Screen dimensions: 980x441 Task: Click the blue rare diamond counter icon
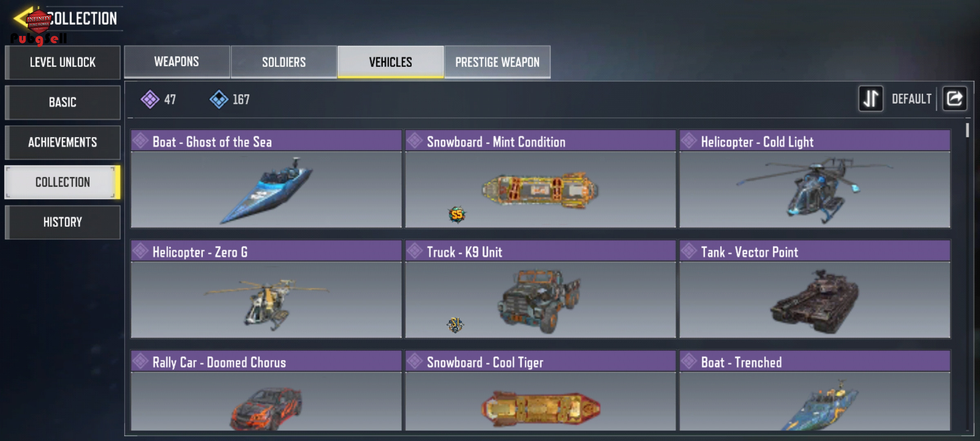[x=219, y=99]
